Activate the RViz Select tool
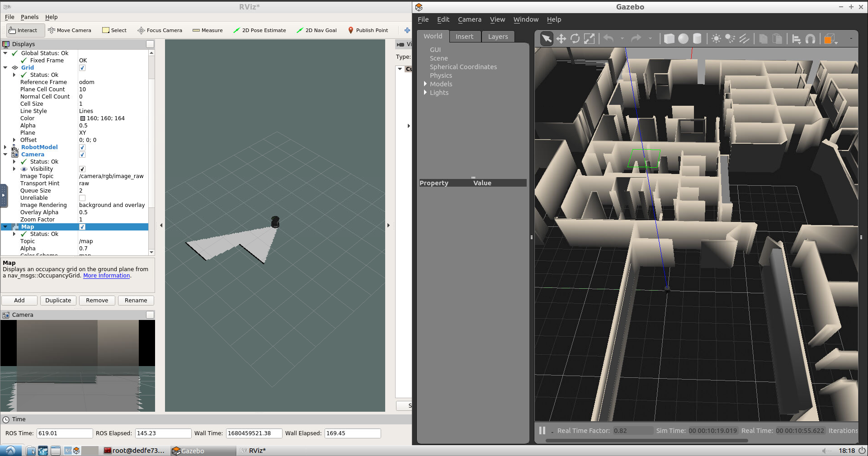 pyautogui.click(x=114, y=30)
